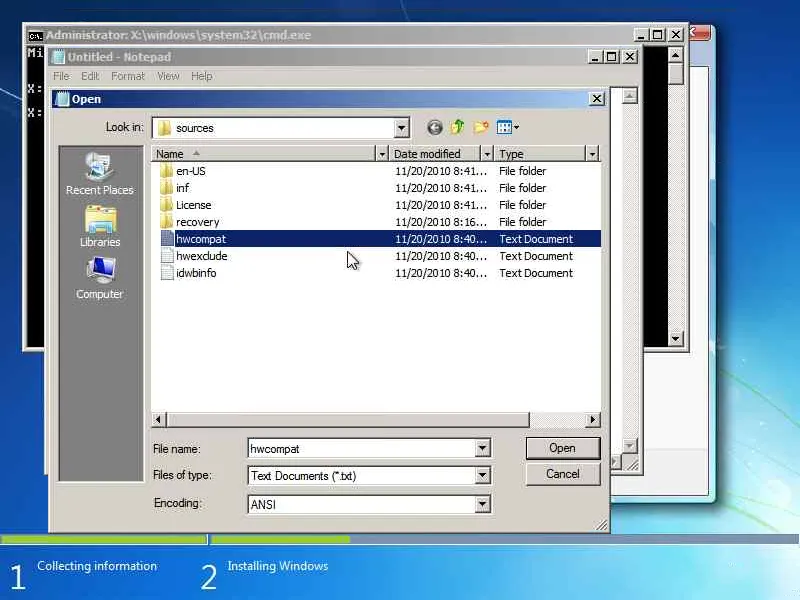Click the idwbinfo file name
Screen dimensions: 800x600
(196, 273)
